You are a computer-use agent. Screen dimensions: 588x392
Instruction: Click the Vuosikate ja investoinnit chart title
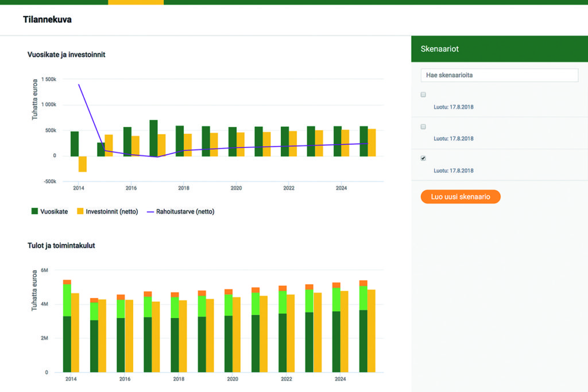tap(67, 55)
